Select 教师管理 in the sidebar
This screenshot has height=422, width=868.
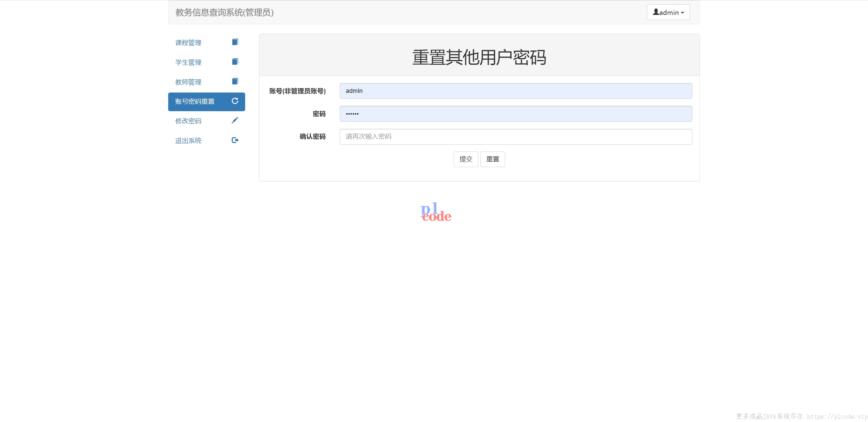click(206, 82)
